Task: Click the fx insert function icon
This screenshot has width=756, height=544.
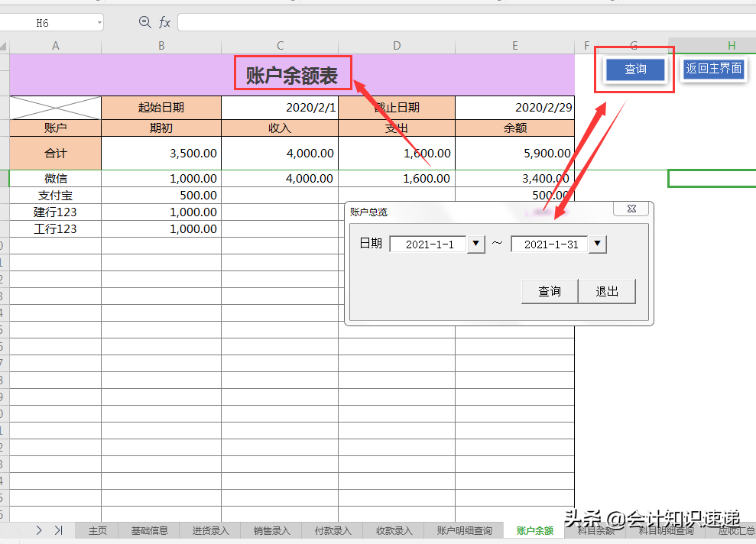Action: pos(164,22)
